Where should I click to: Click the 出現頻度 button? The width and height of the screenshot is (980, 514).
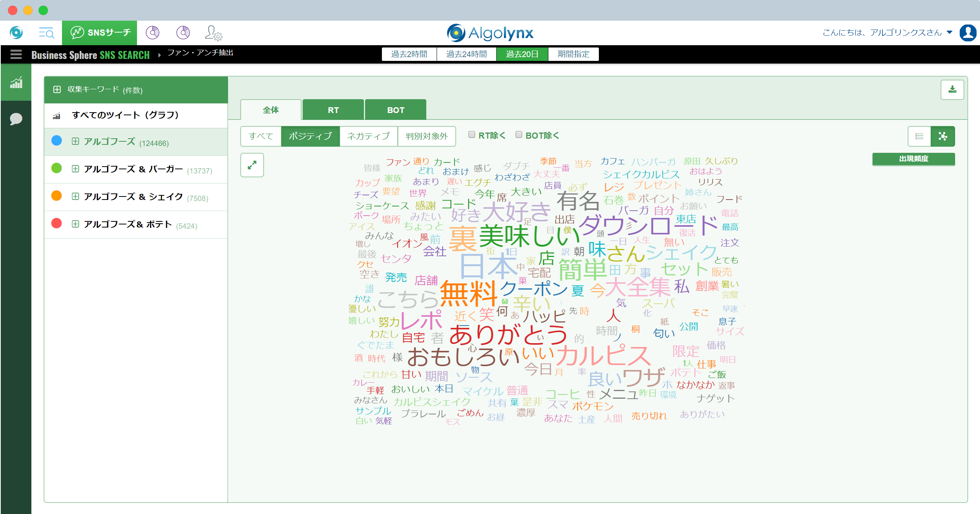(x=913, y=159)
